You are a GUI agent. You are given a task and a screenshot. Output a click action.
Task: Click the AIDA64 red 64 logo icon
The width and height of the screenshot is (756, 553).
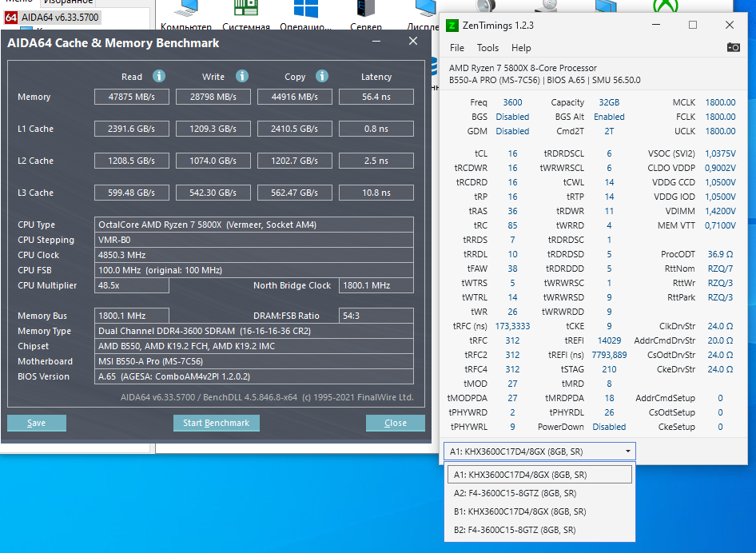tap(11, 18)
